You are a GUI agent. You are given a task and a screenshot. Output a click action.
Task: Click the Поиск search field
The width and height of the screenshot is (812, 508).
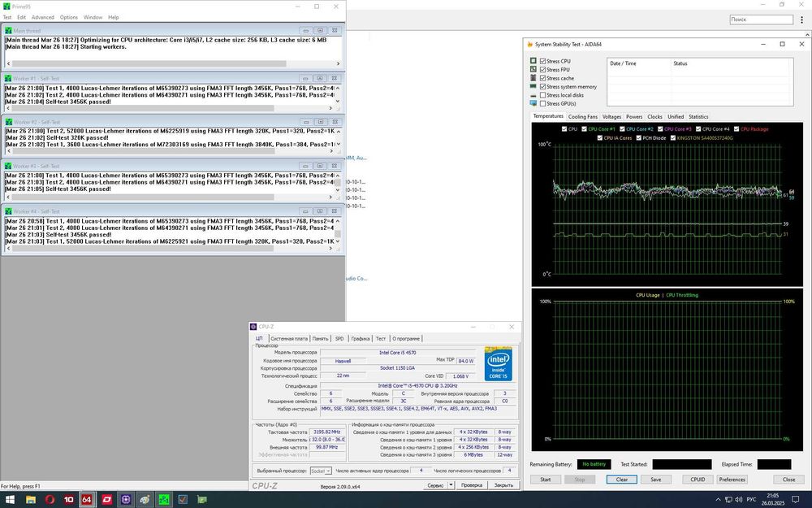click(761, 20)
